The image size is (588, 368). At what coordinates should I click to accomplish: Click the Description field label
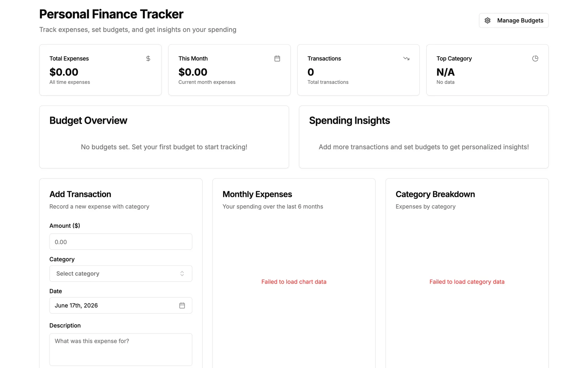[65, 325]
